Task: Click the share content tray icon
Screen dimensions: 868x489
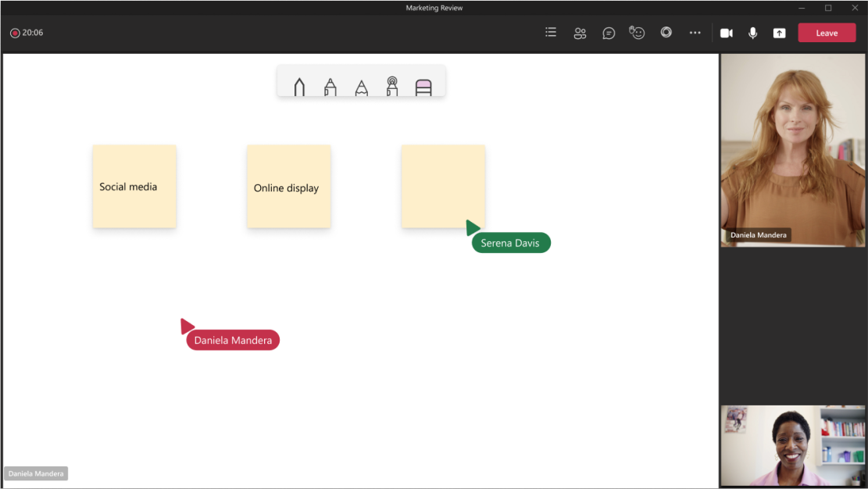Action: [x=779, y=33]
